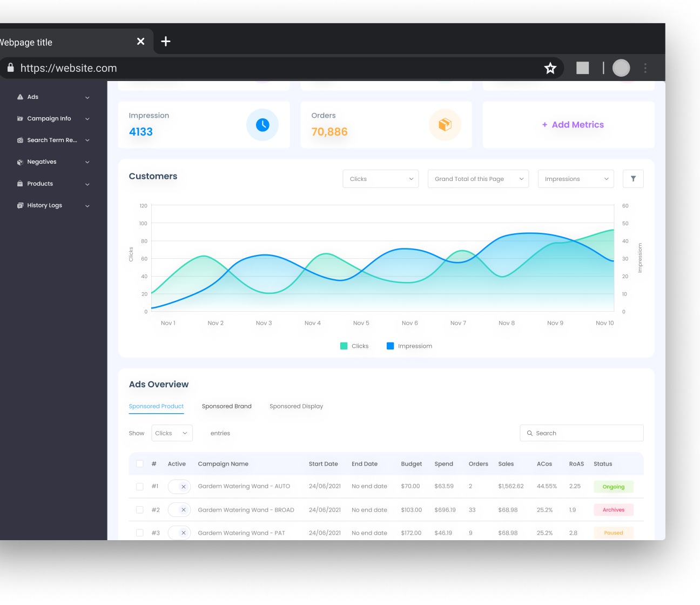Click the Clicks legend color swatch below chart
Image resolution: width=700 pixels, height=605 pixels.
(344, 345)
